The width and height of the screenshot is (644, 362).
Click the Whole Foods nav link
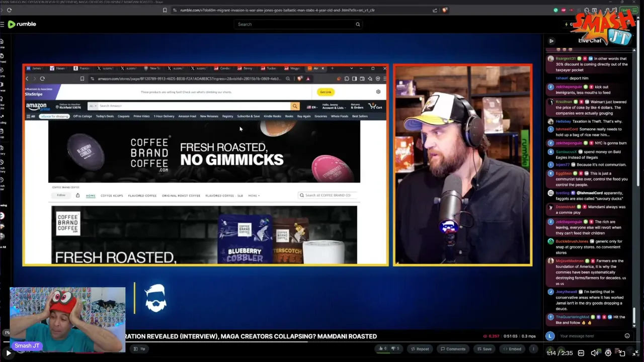point(340,116)
